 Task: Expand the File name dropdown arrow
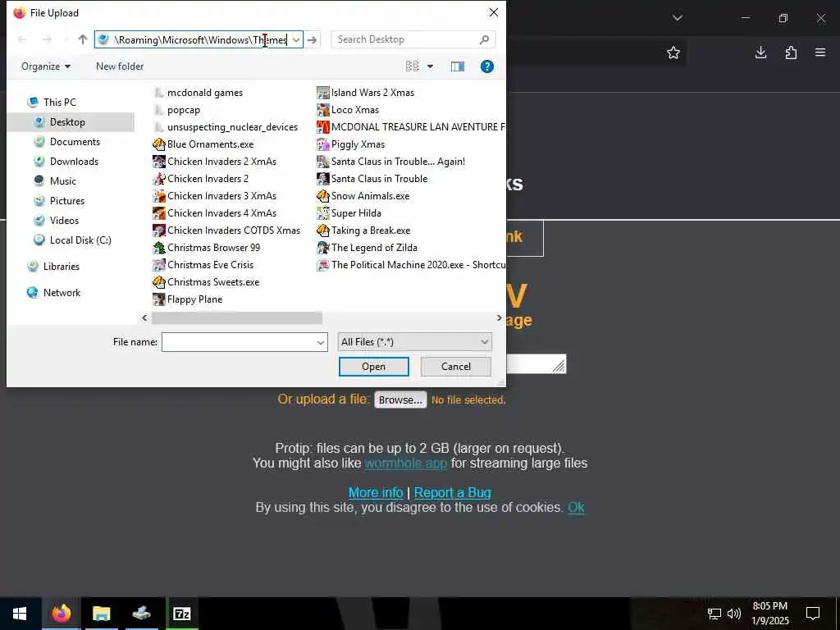coord(321,342)
